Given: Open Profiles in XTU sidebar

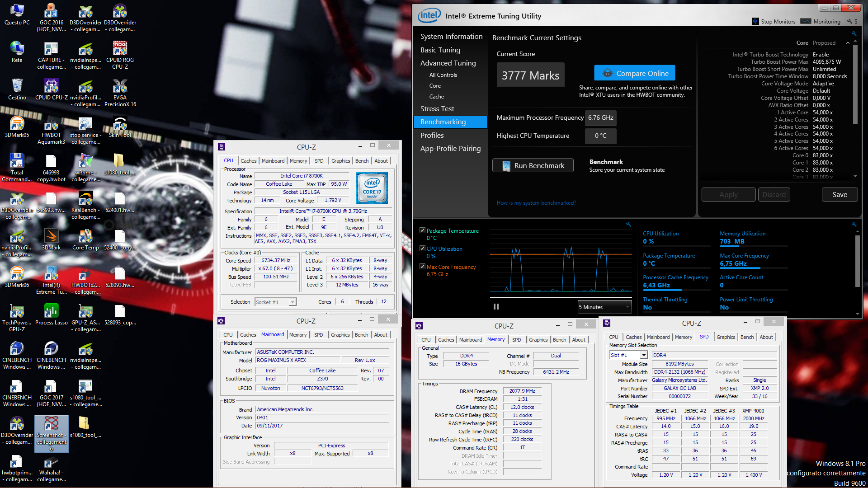Looking at the screenshot, I should (432, 136).
